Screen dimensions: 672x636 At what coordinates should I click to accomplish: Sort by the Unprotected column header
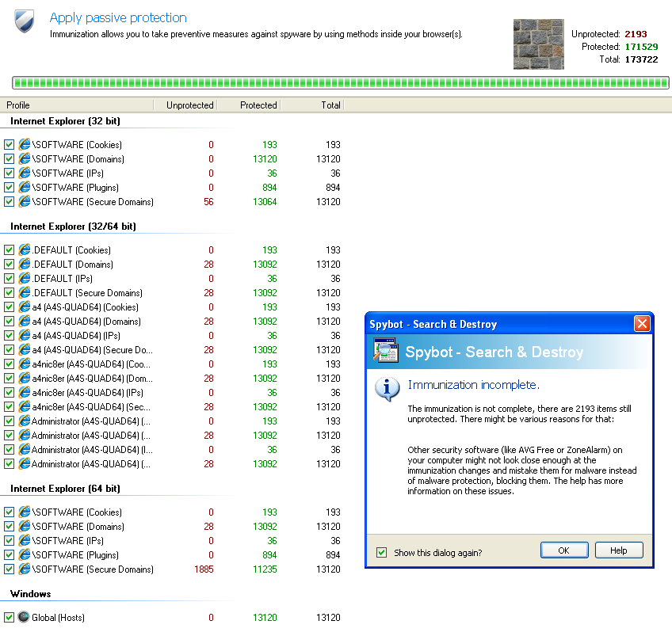pyautogui.click(x=185, y=105)
